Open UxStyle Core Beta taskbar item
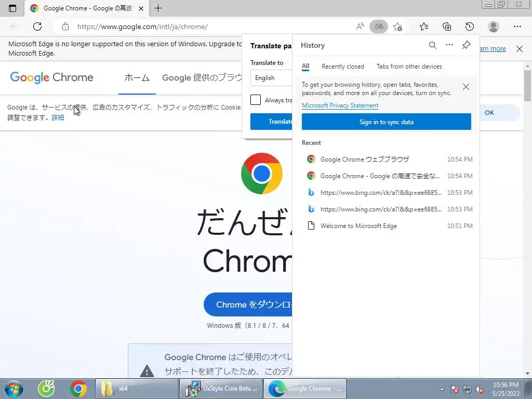Viewport: 532px width, 399px height. coord(221,389)
